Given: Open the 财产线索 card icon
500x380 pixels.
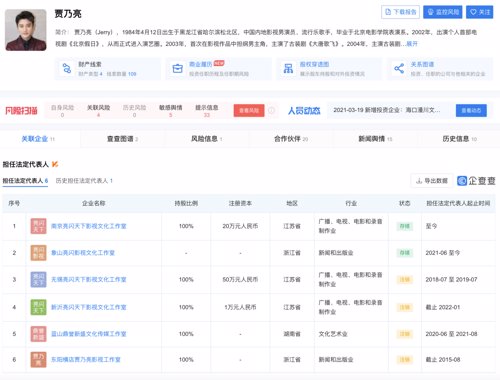Looking at the screenshot, I should pyautogui.click(x=67, y=68).
